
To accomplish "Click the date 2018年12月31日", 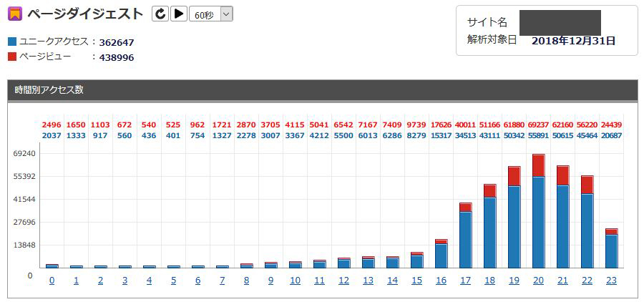I will (573, 41).
